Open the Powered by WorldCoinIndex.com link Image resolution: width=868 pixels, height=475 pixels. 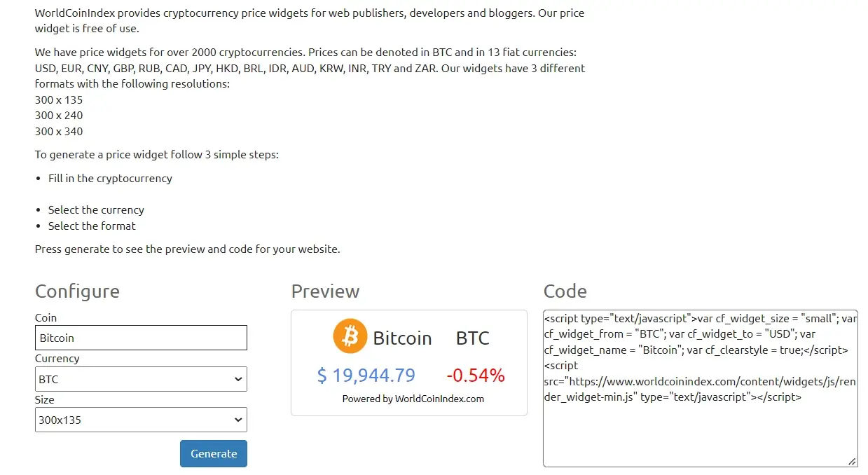tap(408, 399)
